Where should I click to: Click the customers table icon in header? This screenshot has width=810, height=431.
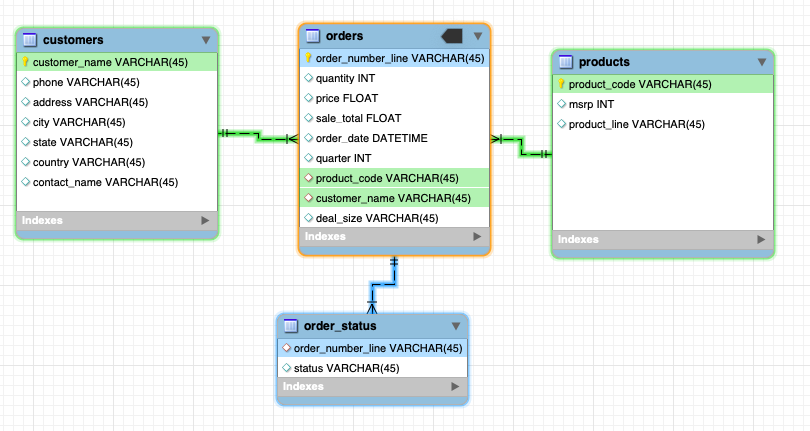tap(30, 40)
